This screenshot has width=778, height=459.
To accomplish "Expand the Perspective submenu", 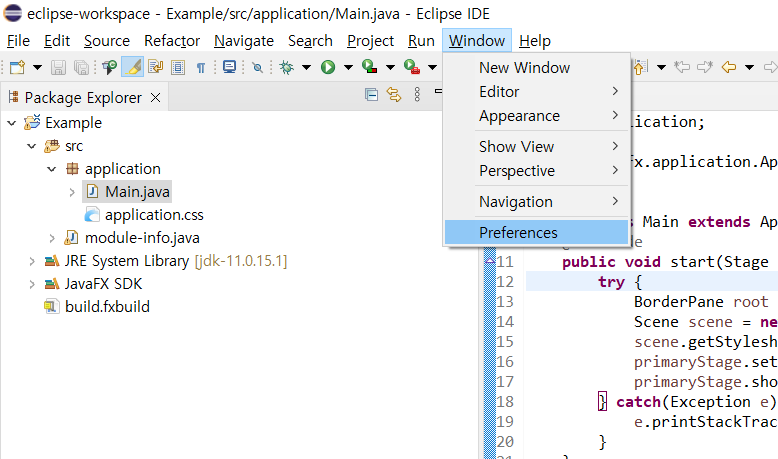I will (x=536, y=171).
